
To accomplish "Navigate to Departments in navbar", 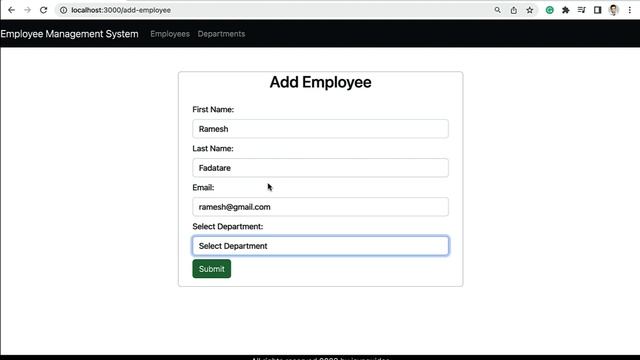I will point(221,34).
